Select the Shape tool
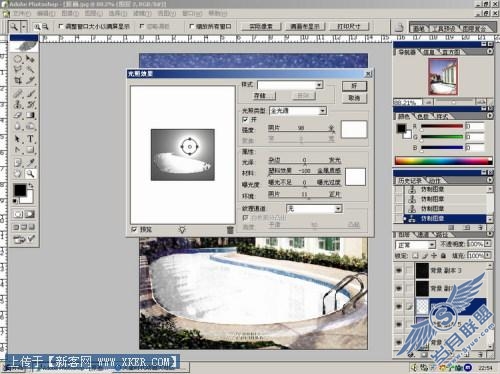This screenshot has height=374, width=500. [30, 150]
